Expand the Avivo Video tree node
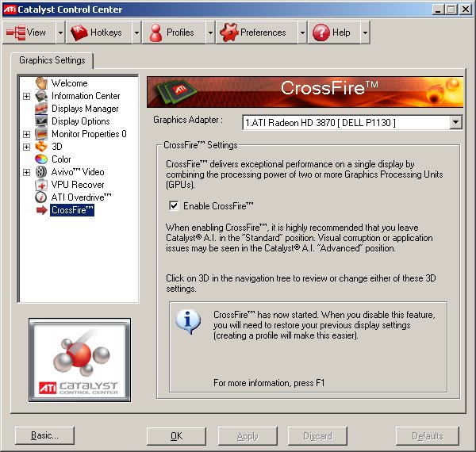Screen dimensions: 476x452 click(27, 172)
